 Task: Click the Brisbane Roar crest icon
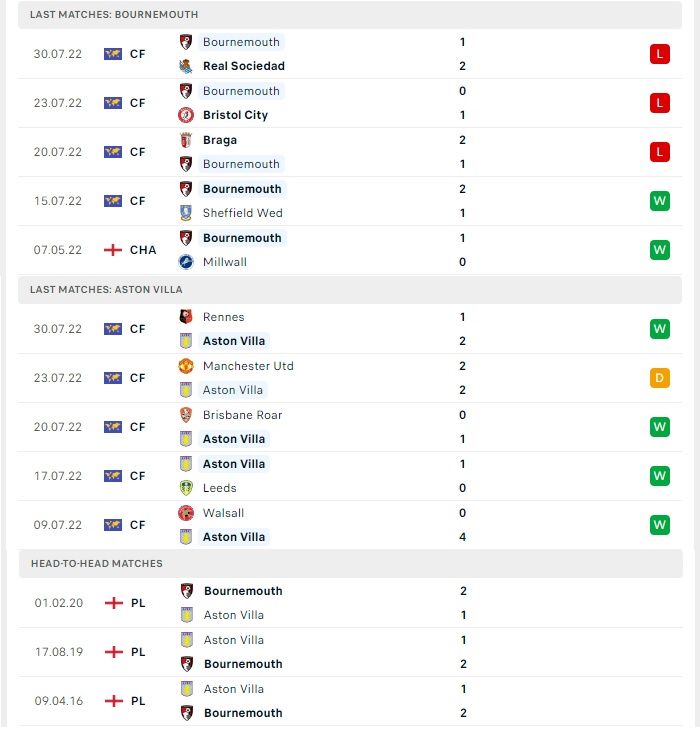tap(186, 415)
